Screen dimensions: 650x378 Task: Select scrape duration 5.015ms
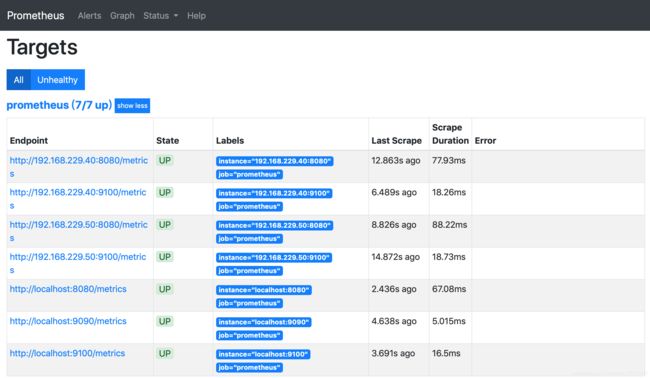[449, 321]
